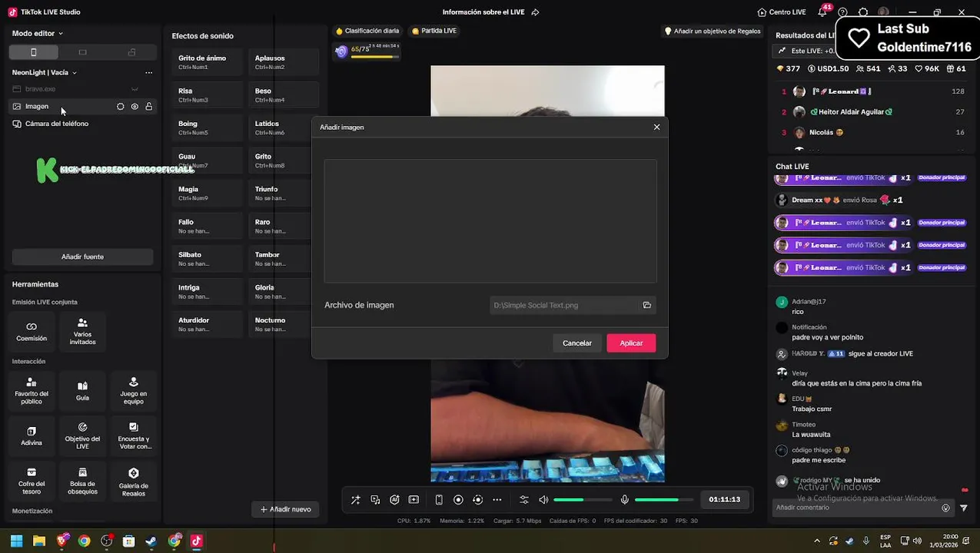Open the Cofre del tesoro tool
Viewport: 980px width, 553px height.
(x=32, y=482)
